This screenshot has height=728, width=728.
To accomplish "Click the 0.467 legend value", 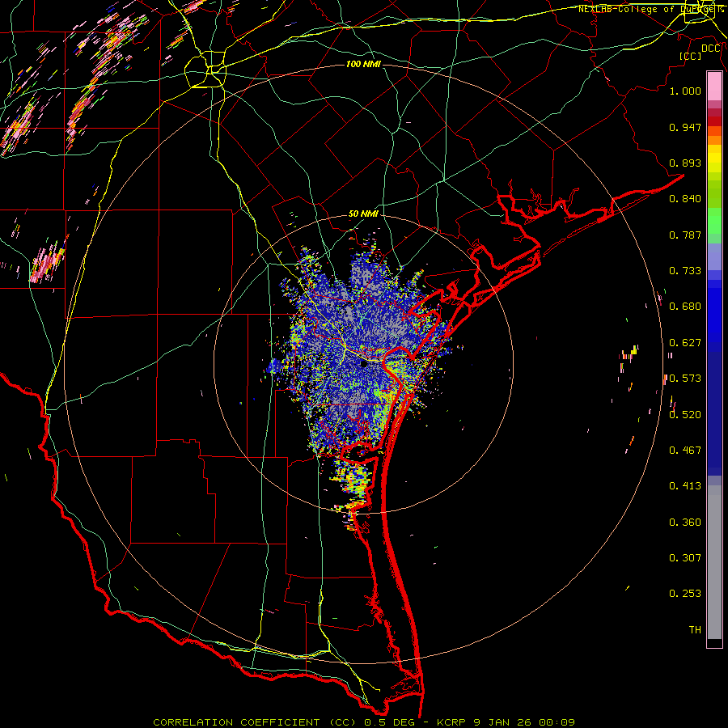I will (x=685, y=451).
